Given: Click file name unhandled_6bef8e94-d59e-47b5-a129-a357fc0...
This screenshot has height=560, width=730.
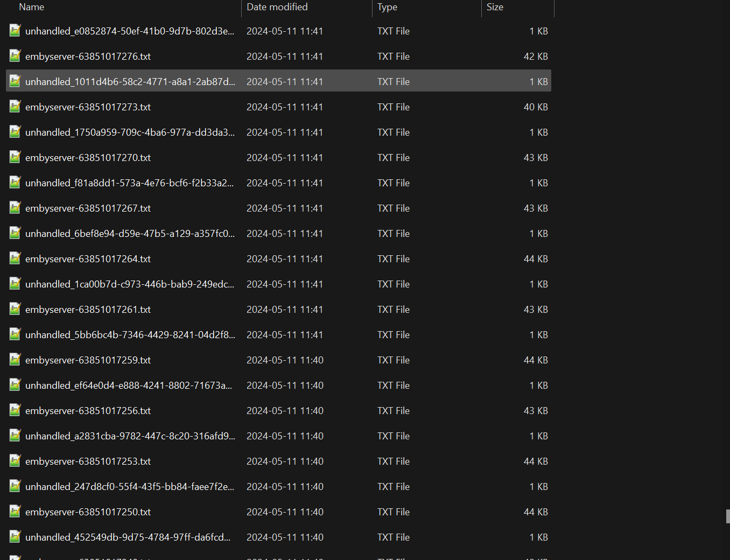Looking at the screenshot, I should point(130,234).
